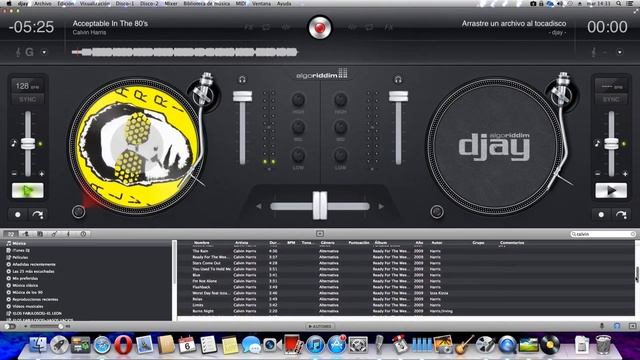Open the Disco 1 menu

124,3
